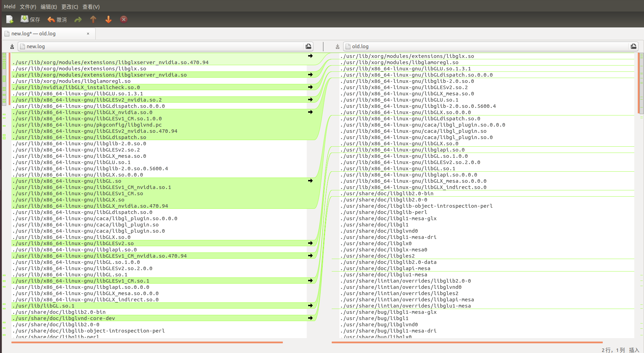The width and height of the screenshot is (644, 353).
Task: Close the new.log comparison tab
Action: (88, 33)
